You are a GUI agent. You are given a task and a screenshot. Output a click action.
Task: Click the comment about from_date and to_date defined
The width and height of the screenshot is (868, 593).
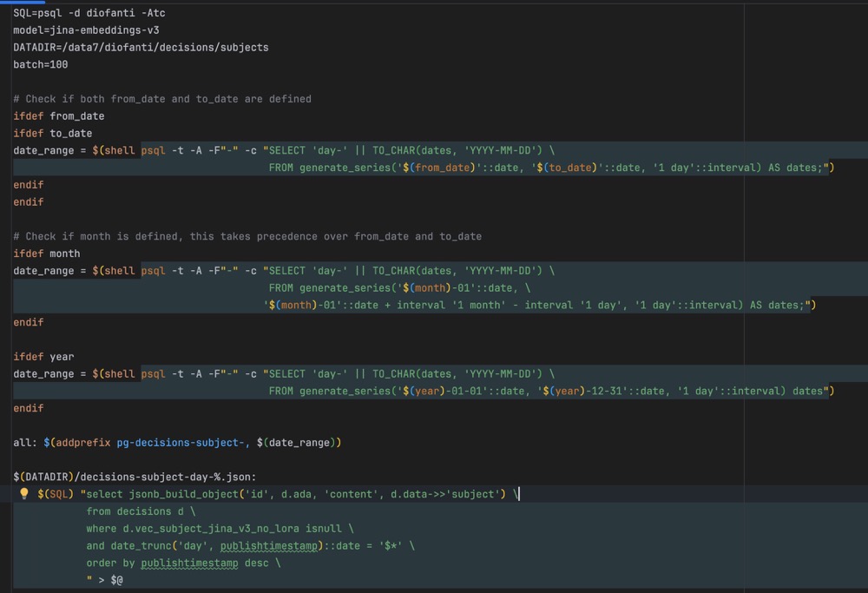[x=162, y=99]
